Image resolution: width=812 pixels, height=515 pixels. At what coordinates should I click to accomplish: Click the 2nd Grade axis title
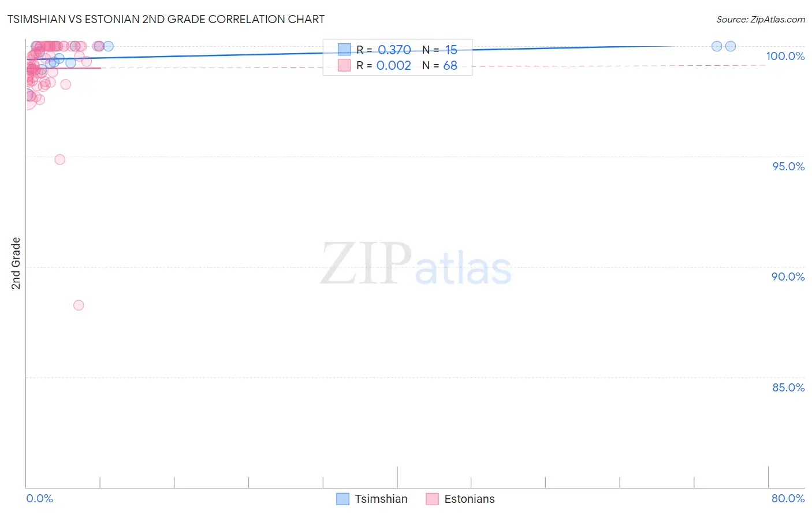coord(16,263)
